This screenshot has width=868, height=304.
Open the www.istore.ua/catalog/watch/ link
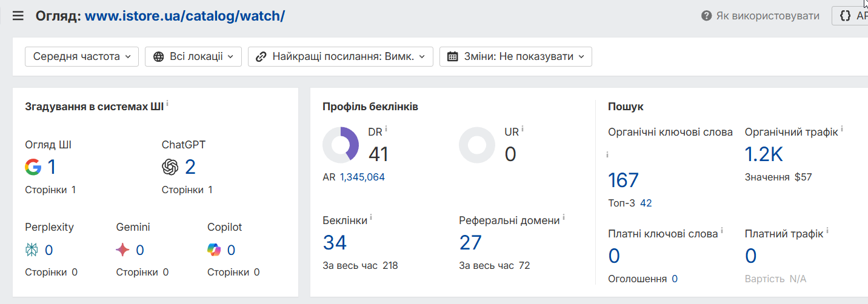click(x=185, y=16)
